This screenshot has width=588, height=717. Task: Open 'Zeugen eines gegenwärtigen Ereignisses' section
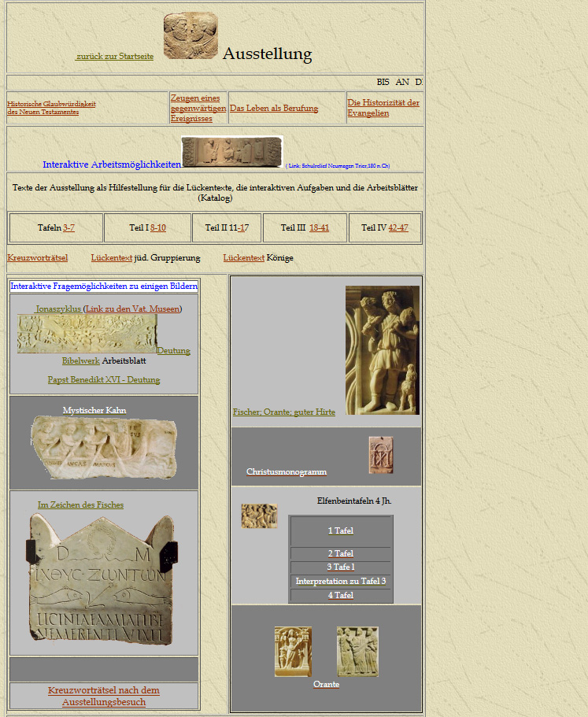tap(198, 108)
